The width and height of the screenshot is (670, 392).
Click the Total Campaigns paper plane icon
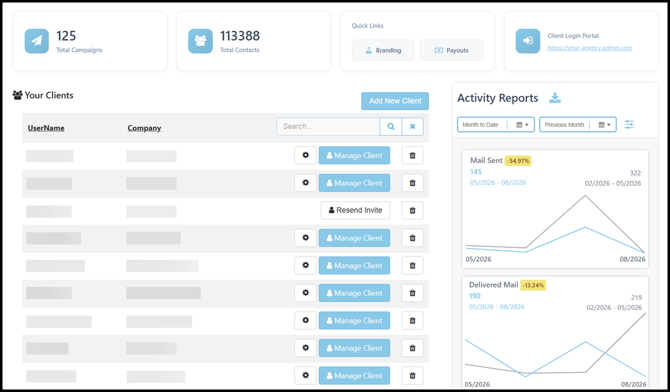37,41
